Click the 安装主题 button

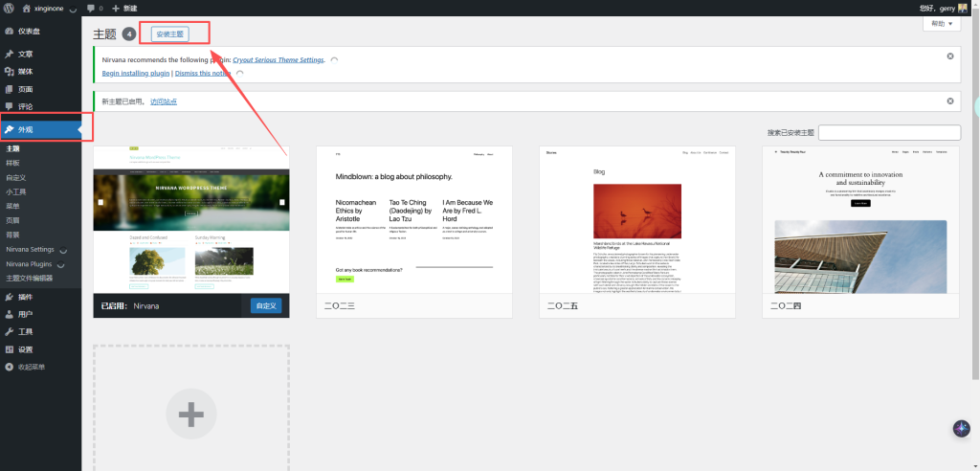click(x=170, y=34)
